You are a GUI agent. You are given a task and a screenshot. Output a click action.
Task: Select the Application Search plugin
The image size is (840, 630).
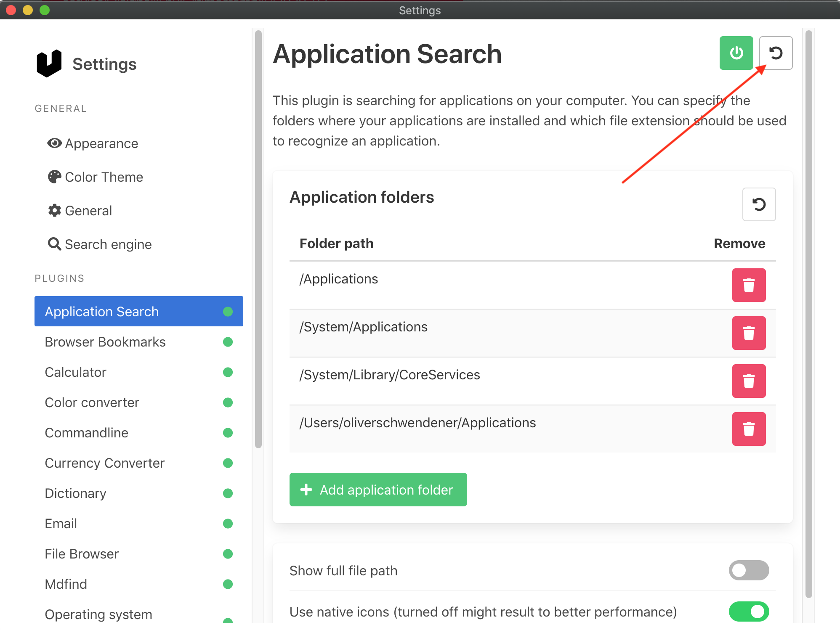coord(139,311)
